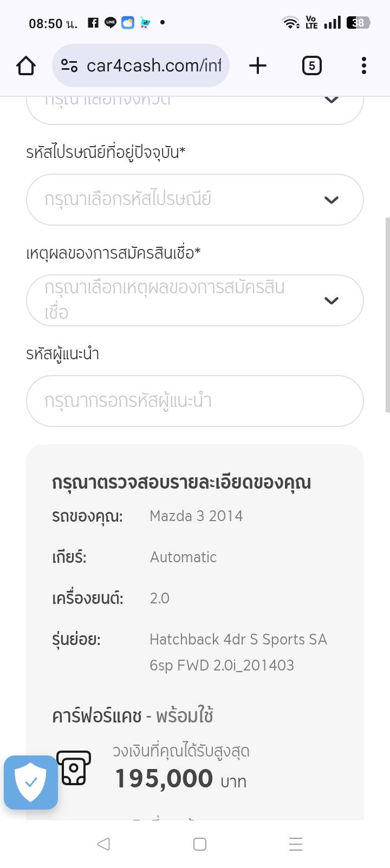Tap the car4cash.com address bar
The image size is (390, 868).
pyautogui.click(x=154, y=66)
